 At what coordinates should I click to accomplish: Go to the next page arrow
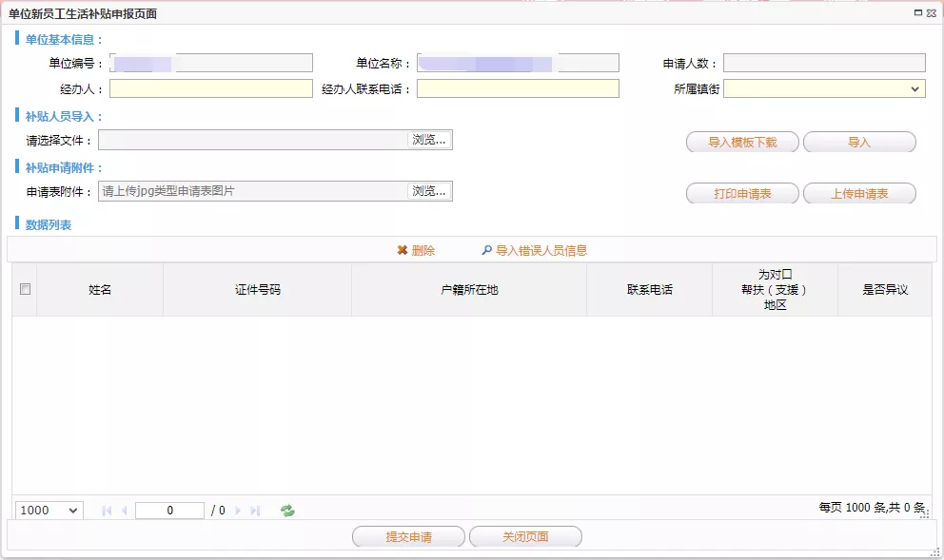238,511
